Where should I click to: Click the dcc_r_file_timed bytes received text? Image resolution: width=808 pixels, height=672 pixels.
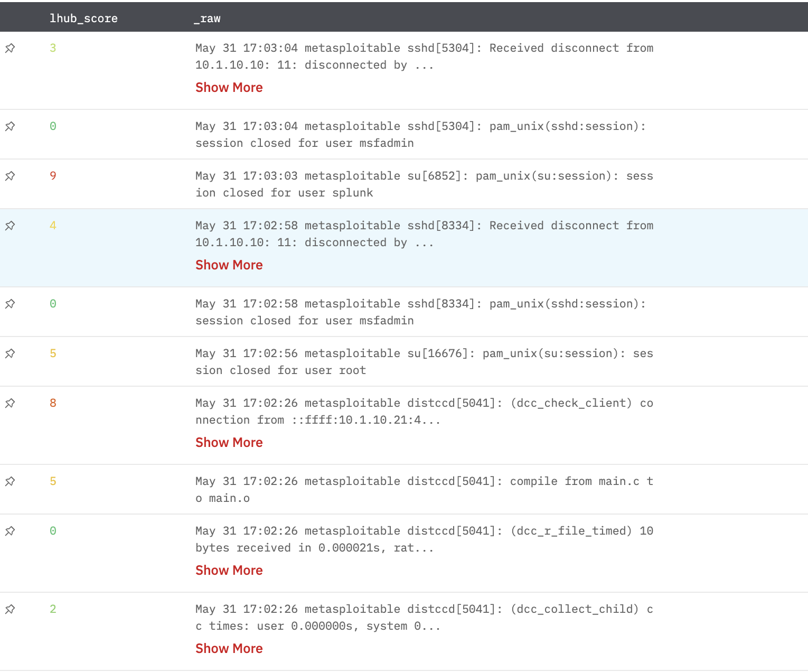coord(424,539)
